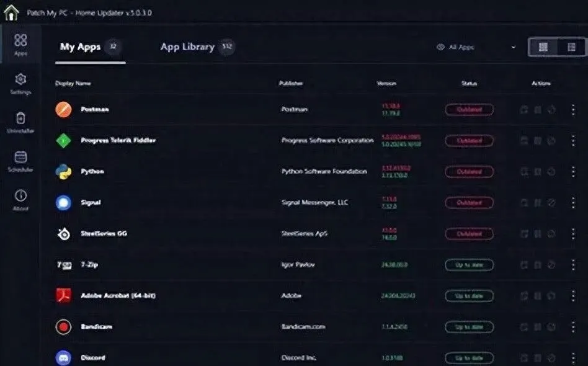Click the Python app icon
Viewport: 588px width, 366px height.
click(x=63, y=172)
